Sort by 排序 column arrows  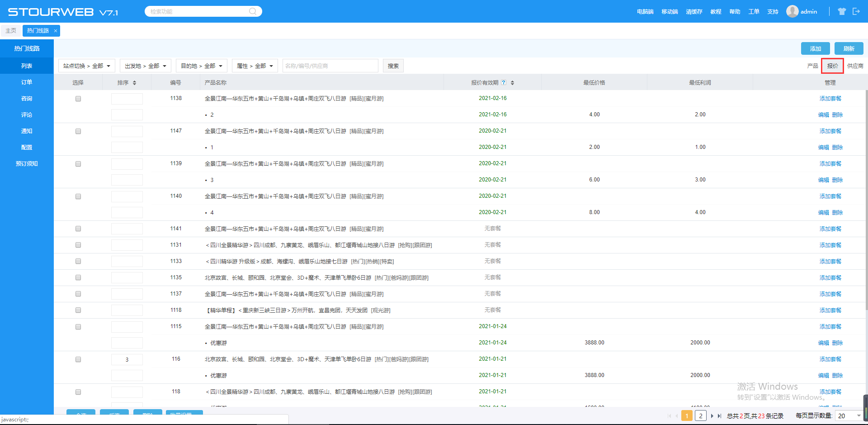coord(134,83)
